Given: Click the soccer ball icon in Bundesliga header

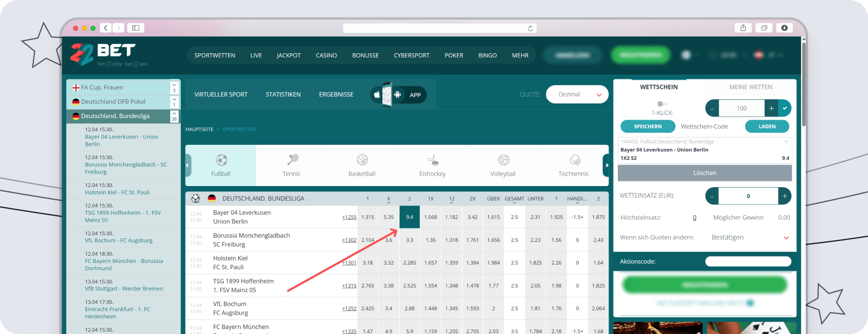Looking at the screenshot, I should click(x=196, y=199).
